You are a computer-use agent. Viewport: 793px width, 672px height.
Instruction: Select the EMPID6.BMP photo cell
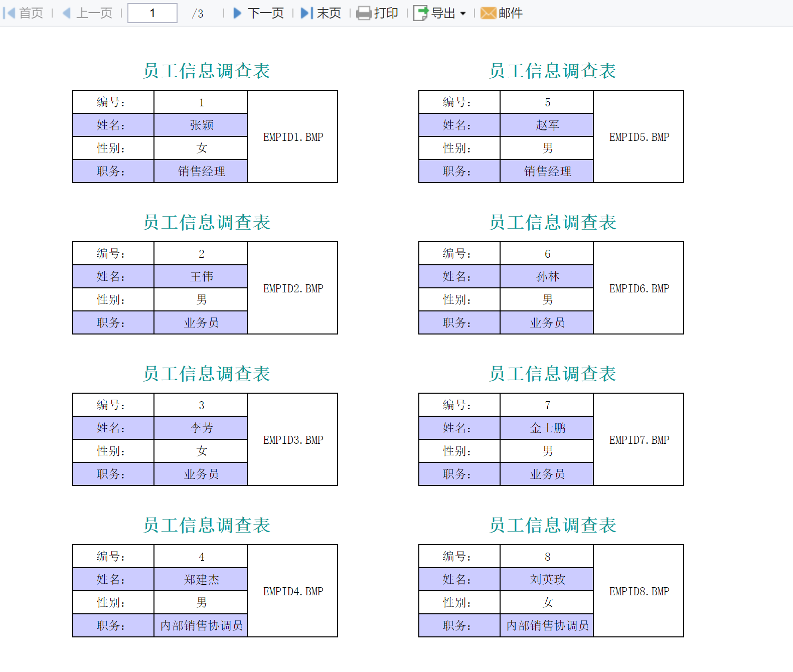(x=639, y=288)
